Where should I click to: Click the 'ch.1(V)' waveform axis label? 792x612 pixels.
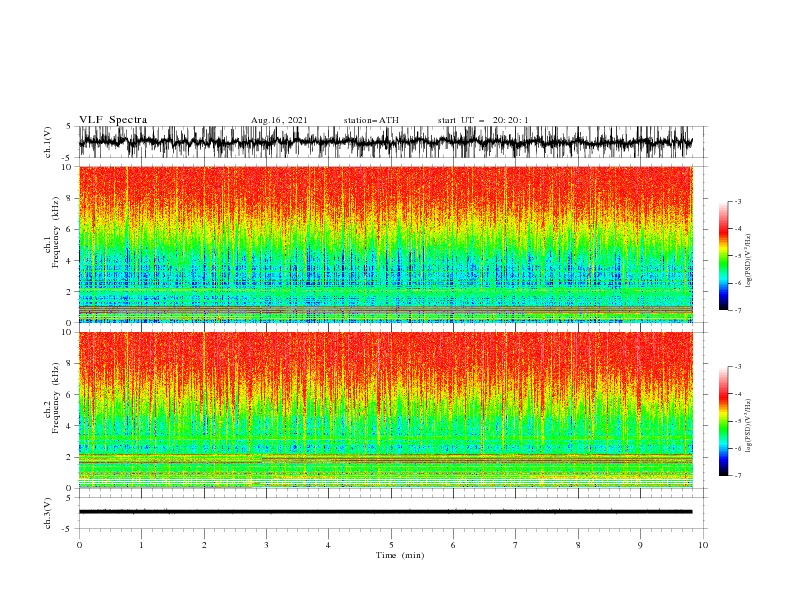pyautogui.click(x=48, y=142)
